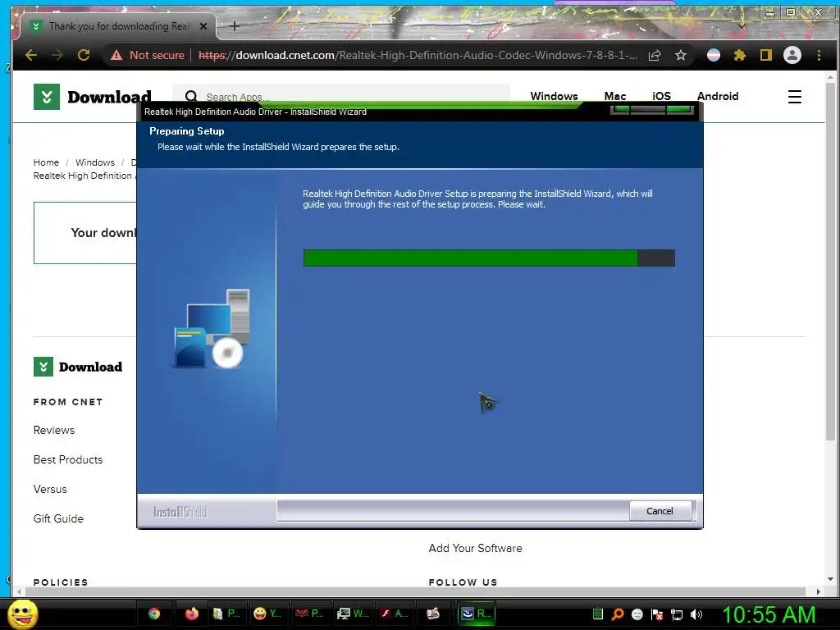Open the Best Products footer link
The image size is (840, 630).
(68, 459)
